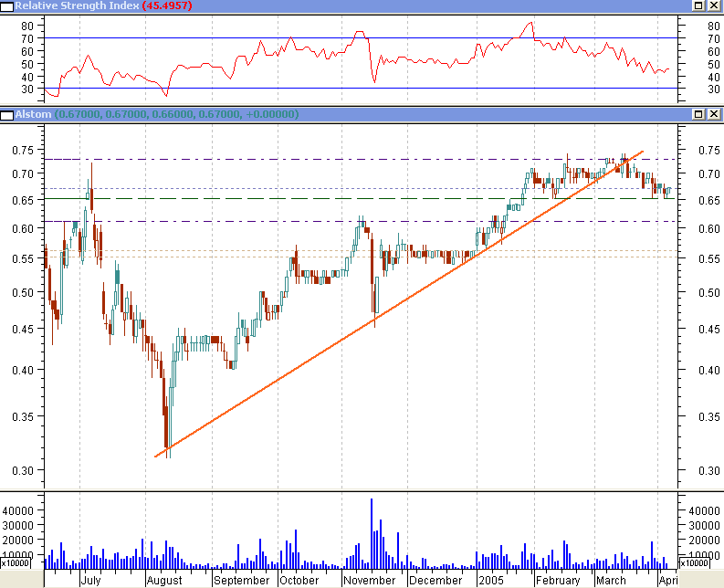Select the RSI overbought line at 70
Viewport: 724px width, 588px height.
(x=360, y=37)
